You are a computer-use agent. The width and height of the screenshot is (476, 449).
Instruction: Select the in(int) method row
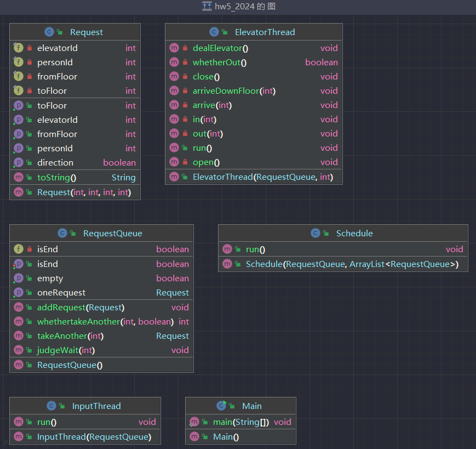tap(254, 119)
